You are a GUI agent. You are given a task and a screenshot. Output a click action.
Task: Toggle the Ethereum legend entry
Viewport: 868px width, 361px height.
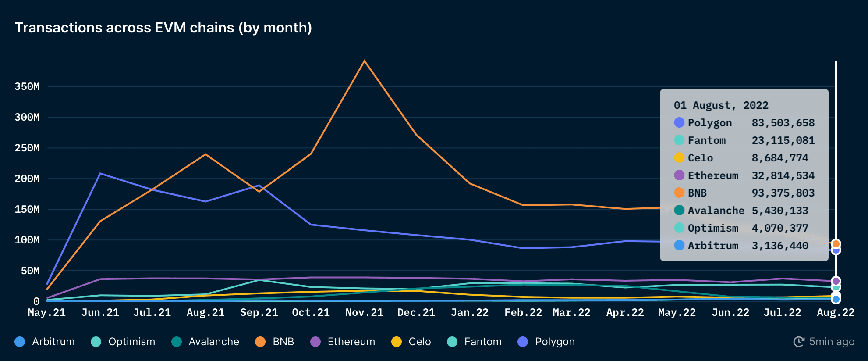click(x=343, y=342)
